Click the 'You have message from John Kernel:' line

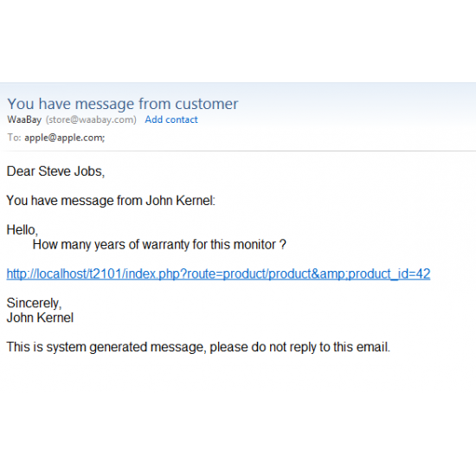coord(111,201)
